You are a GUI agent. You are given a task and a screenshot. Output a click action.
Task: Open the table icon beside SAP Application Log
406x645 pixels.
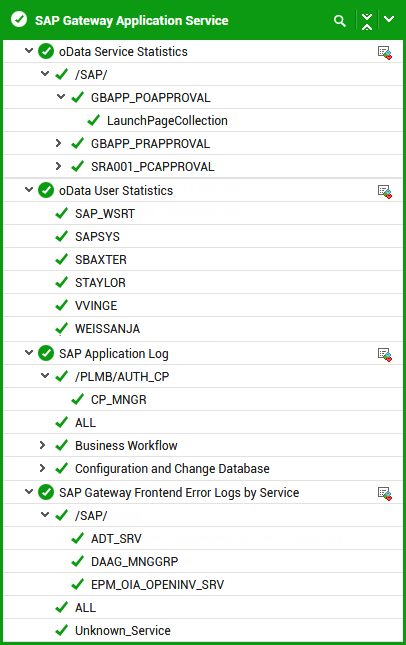point(385,355)
